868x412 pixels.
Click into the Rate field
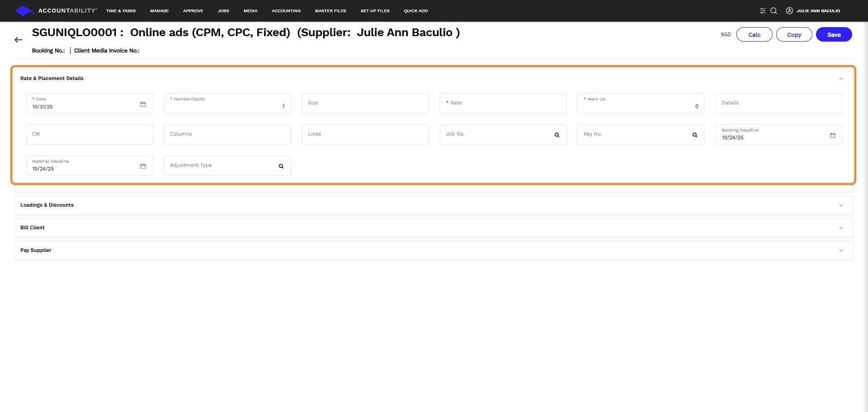(x=503, y=103)
